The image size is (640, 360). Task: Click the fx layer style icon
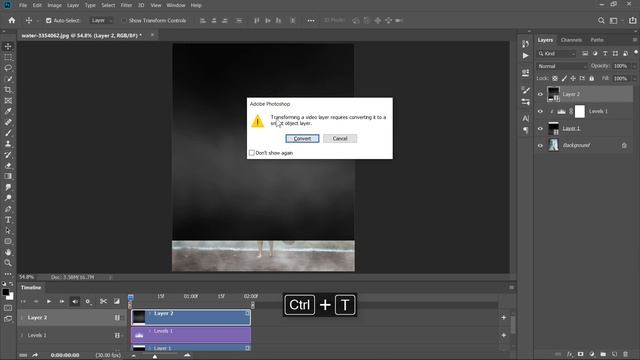(x=569, y=354)
